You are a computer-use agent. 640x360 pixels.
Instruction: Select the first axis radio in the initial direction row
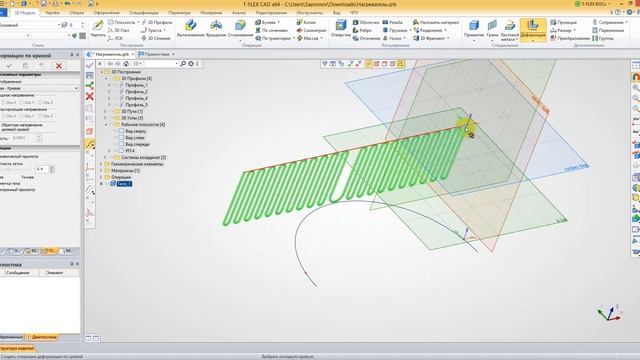(3, 102)
